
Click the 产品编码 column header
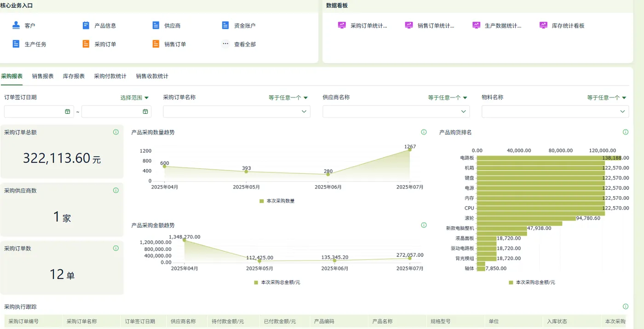[339, 321]
